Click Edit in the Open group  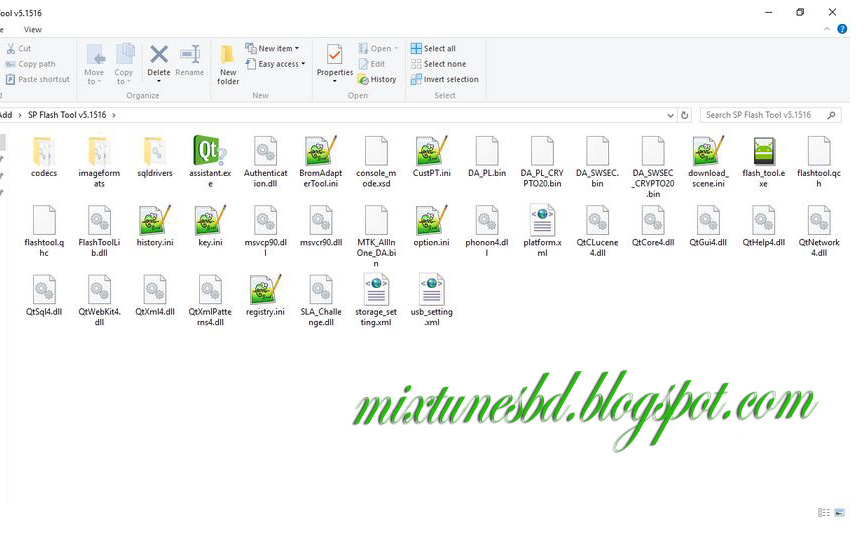pyautogui.click(x=372, y=64)
